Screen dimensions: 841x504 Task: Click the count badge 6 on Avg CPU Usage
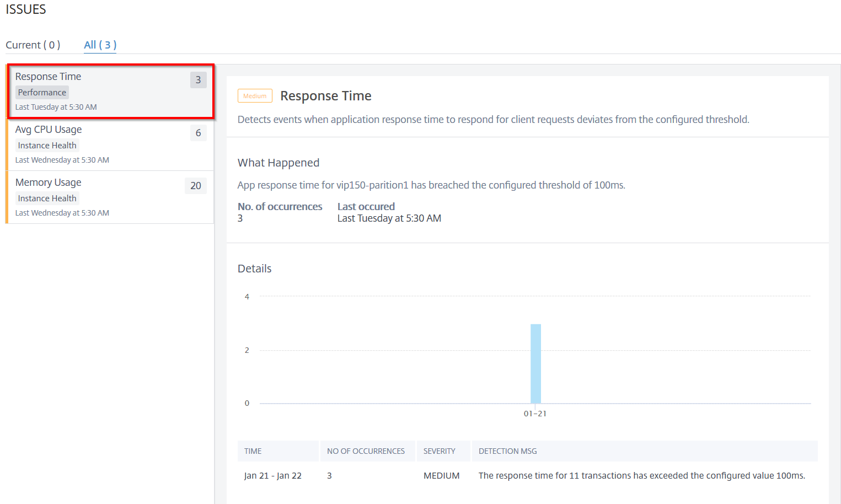coord(199,133)
